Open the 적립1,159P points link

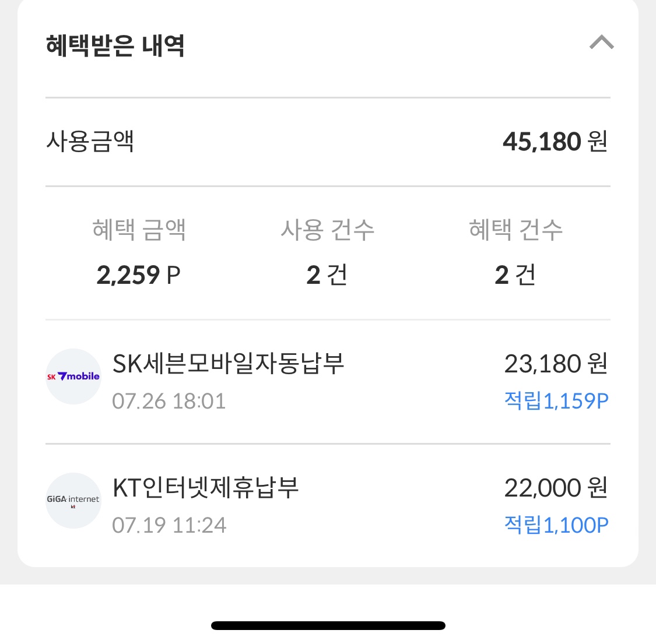click(x=556, y=400)
